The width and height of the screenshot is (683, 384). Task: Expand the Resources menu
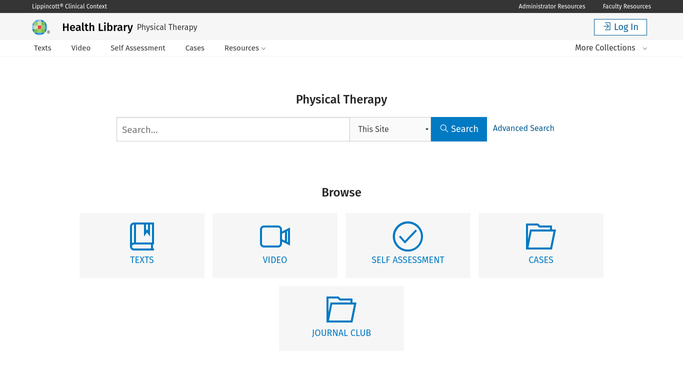coord(245,48)
